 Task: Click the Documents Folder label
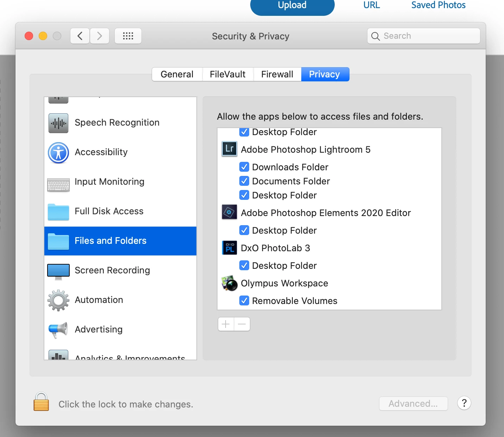click(x=291, y=181)
